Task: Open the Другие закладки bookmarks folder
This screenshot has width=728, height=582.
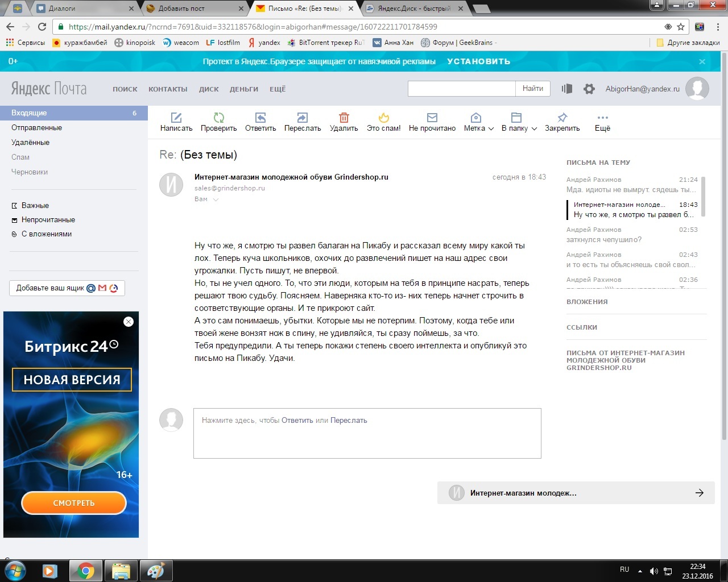Action: pyautogui.click(x=688, y=43)
